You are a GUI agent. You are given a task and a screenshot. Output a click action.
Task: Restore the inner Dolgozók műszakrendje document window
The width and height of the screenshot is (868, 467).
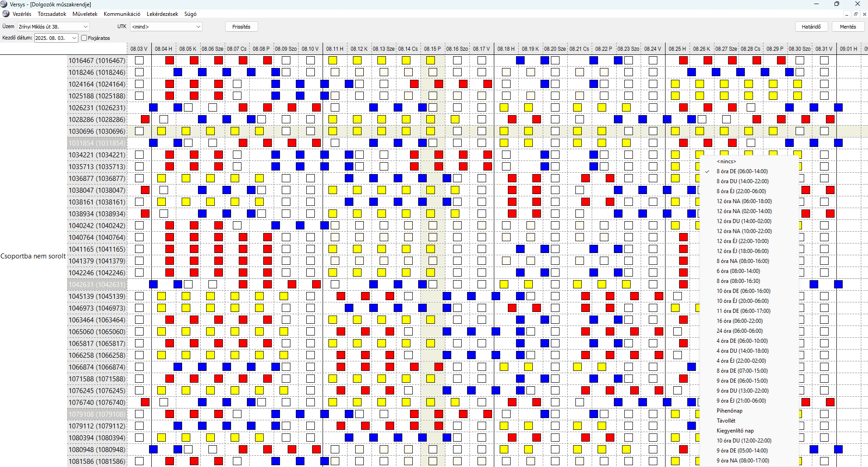pos(855,15)
